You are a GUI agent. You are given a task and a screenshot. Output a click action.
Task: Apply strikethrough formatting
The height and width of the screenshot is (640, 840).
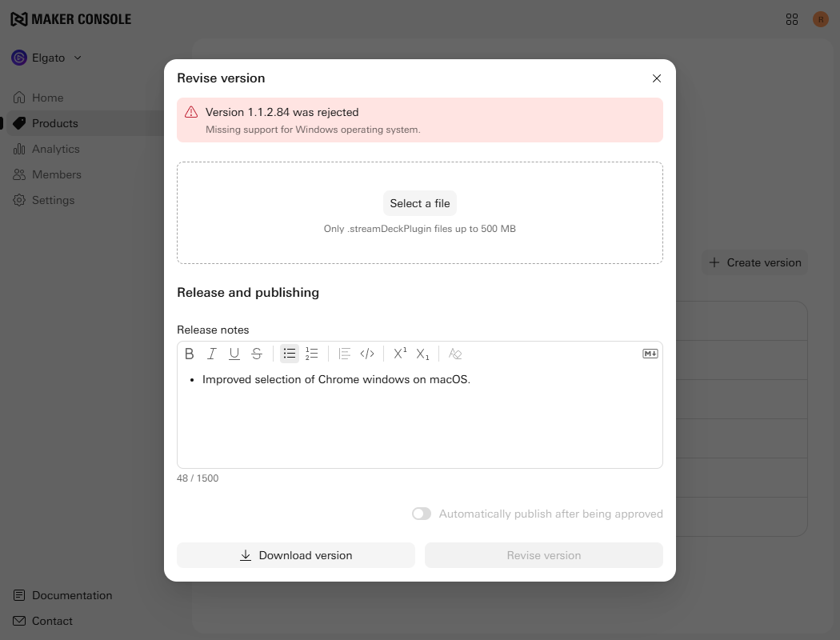point(257,354)
